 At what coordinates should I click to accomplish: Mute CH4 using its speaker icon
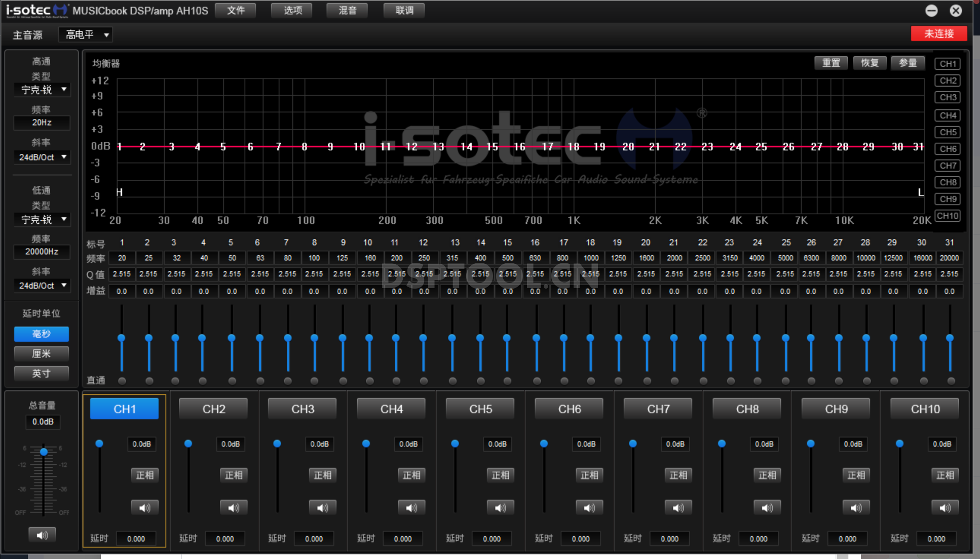click(411, 507)
